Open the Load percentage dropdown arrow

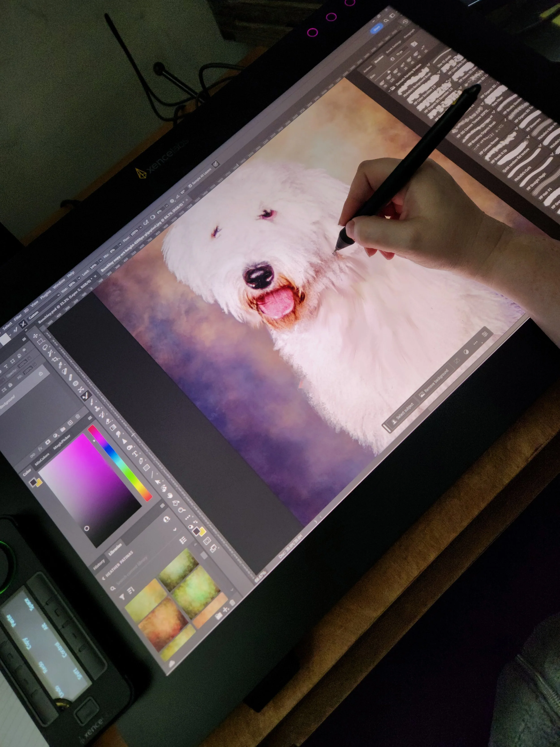pos(100,261)
